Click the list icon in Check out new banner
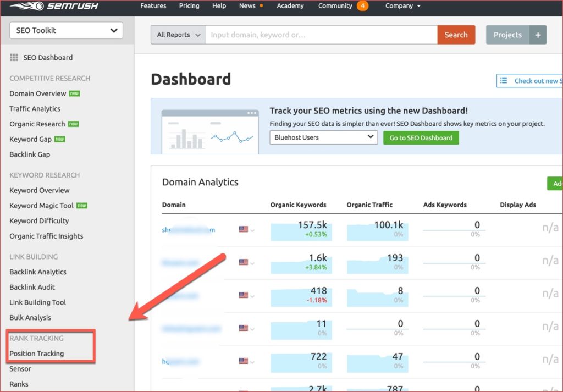Viewport: 563px width, 392px height. click(504, 80)
